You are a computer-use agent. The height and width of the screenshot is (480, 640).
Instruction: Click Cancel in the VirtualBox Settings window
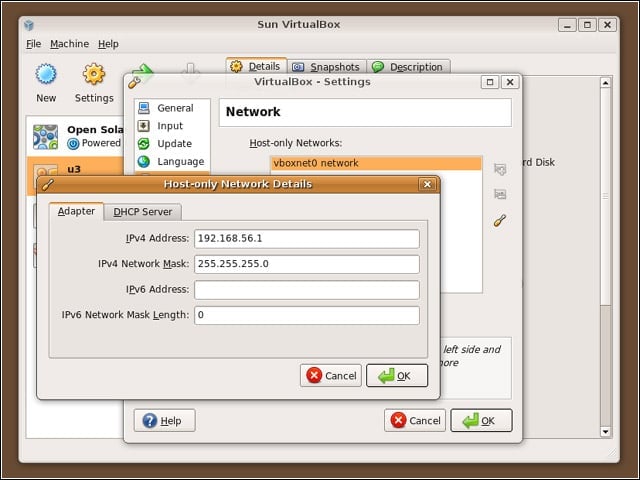pyautogui.click(x=415, y=420)
